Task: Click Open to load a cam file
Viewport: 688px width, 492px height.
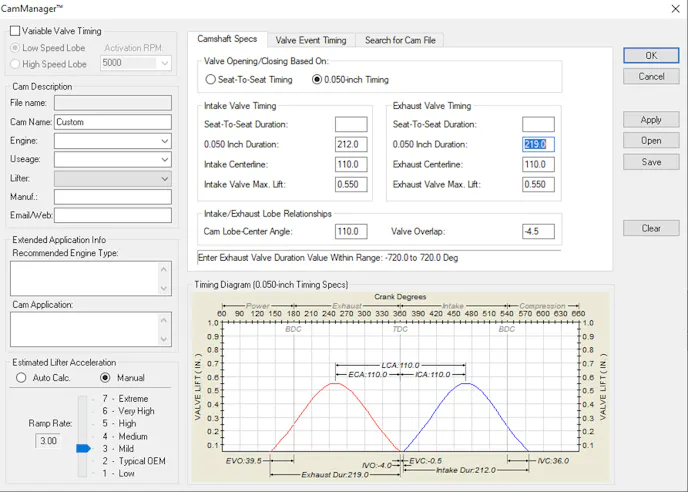Action: (651, 141)
